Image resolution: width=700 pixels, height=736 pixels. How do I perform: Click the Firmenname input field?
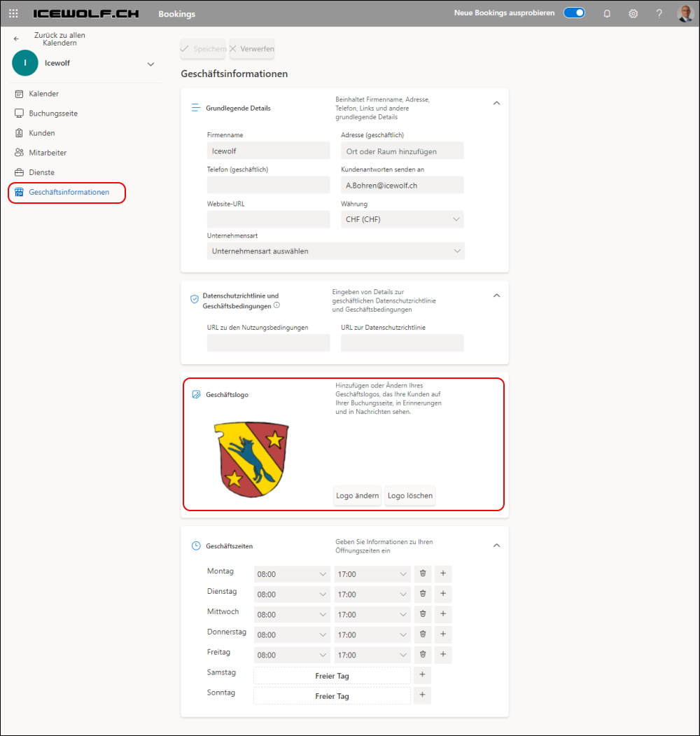(x=268, y=151)
